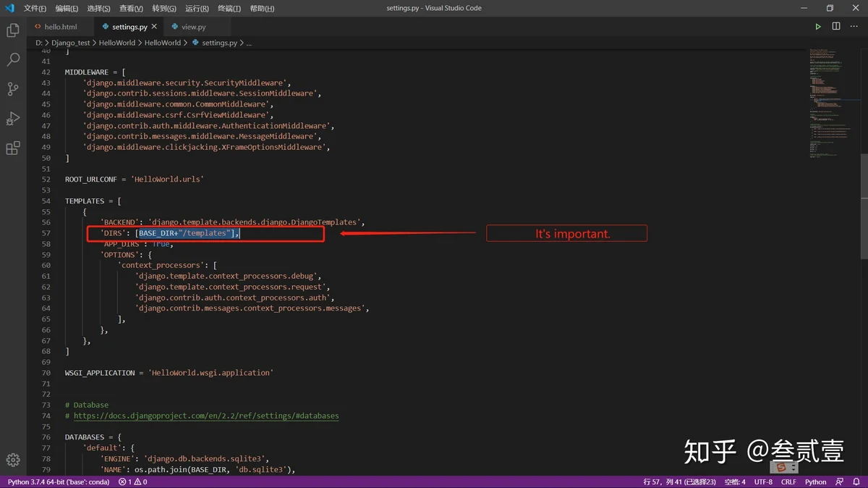Click the TEMPLATES variable name
The width and height of the screenshot is (868, 488).
[x=85, y=201]
